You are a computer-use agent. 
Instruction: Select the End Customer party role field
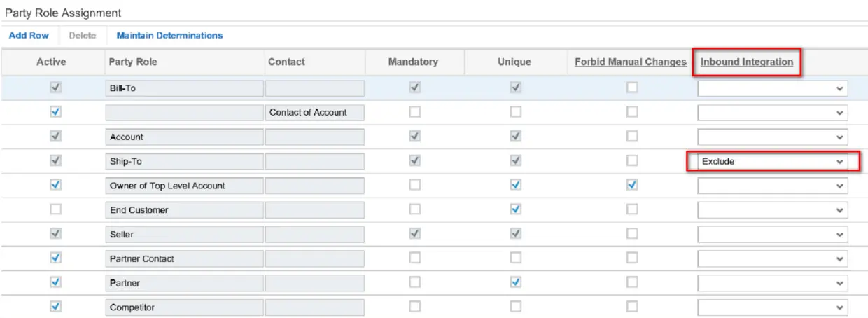tap(183, 209)
